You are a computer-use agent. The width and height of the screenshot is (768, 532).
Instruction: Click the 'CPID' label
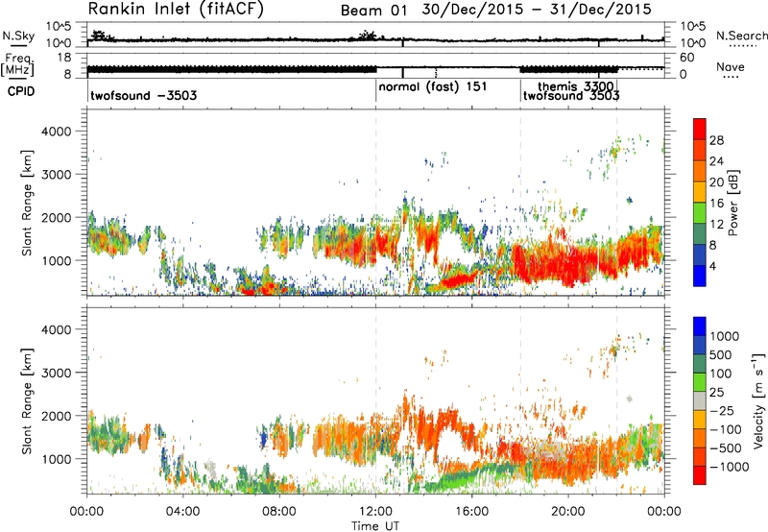click(21, 91)
